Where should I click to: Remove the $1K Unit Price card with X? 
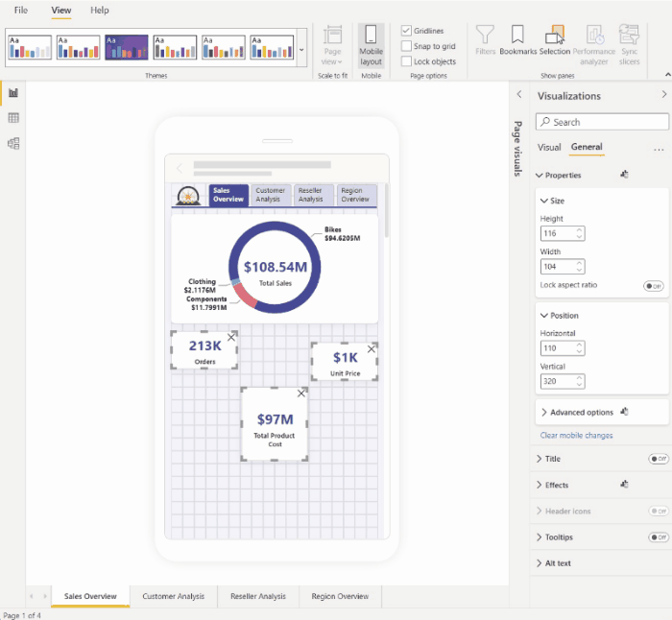[372, 349]
